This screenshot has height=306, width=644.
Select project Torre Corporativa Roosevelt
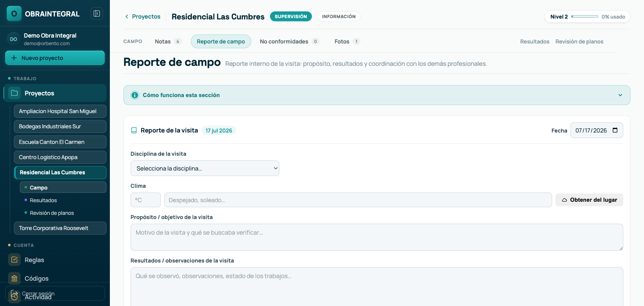(x=60, y=228)
